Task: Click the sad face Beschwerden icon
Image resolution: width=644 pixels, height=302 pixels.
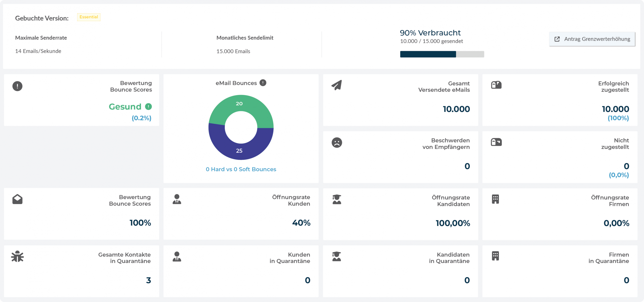Action: coord(337,142)
